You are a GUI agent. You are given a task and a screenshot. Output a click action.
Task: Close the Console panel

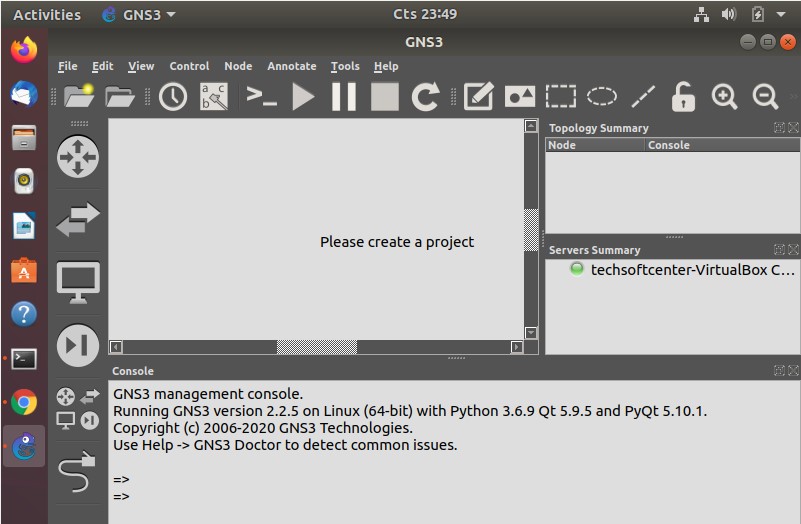[x=793, y=371]
